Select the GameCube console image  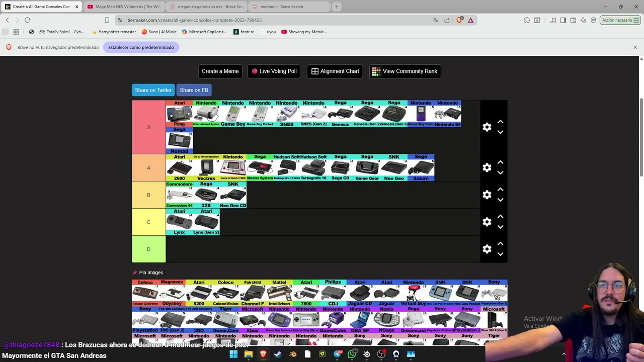tap(333, 320)
